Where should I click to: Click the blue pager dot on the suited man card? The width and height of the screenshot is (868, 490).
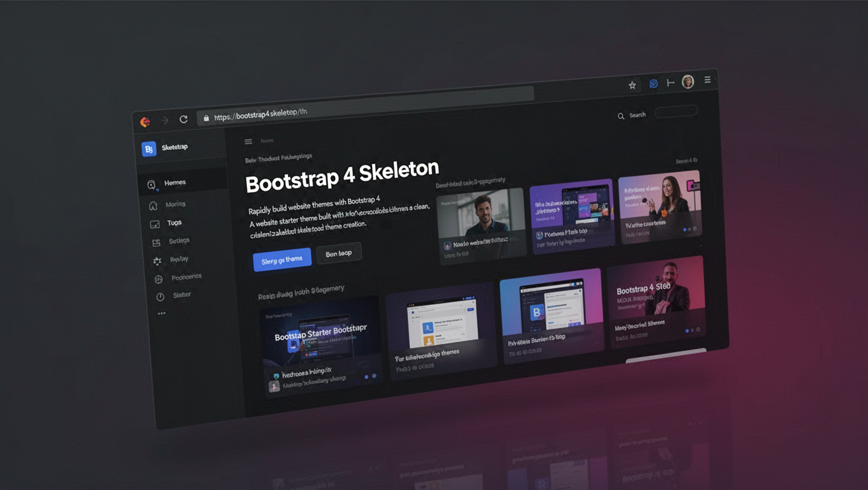[x=687, y=331]
